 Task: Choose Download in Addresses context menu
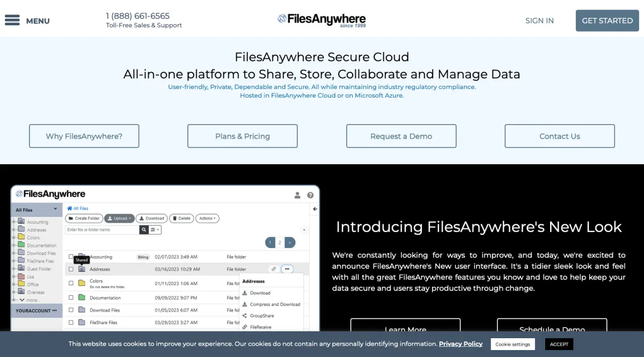[260, 293]
